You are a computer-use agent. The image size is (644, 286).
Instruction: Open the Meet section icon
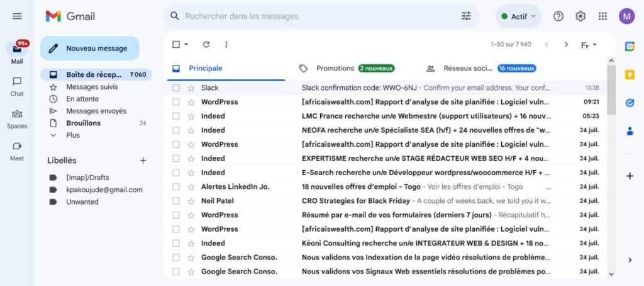coord(17,146)
